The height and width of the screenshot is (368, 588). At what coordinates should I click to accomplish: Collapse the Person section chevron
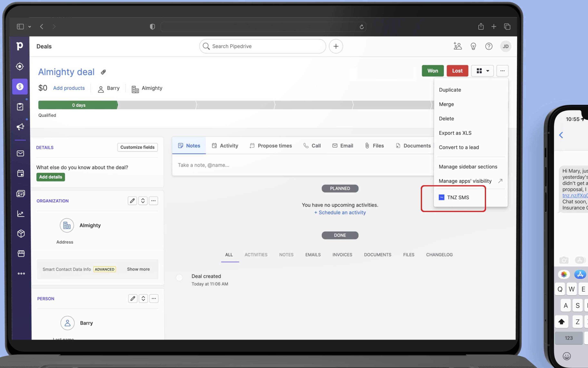pyautogui.click(x=143, y=298)
